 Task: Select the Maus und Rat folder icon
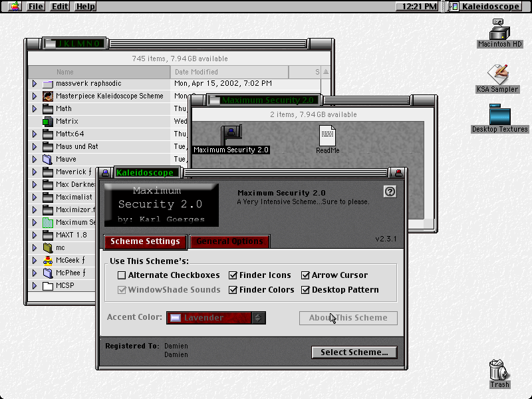[48, 147]
